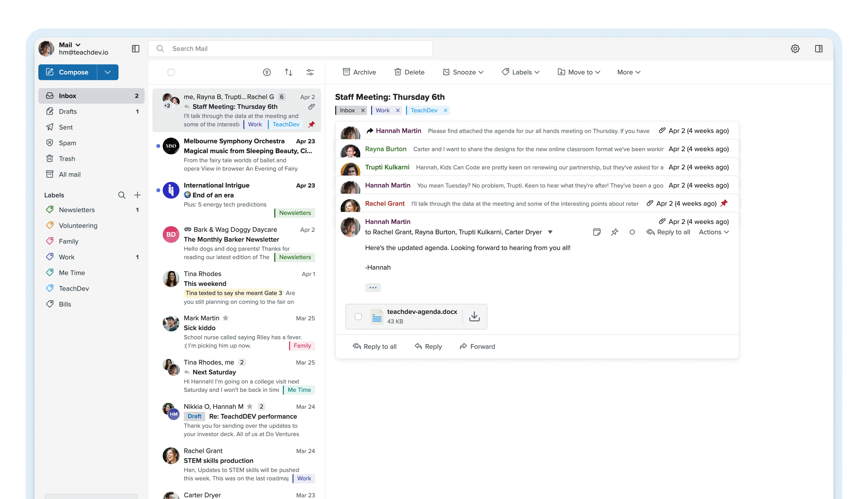Open the Actions dropdown on Hannah's message
Screen dimensions: 868x499
[x=714, y=232]
